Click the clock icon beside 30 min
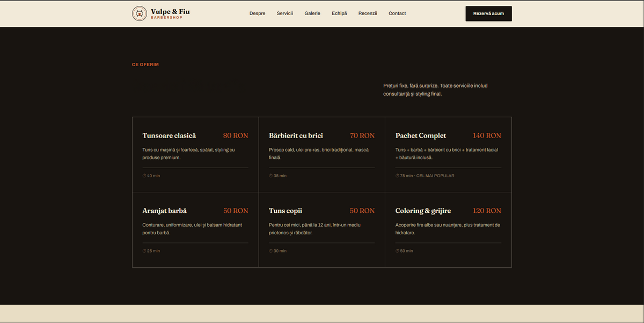This screenshot has height=323, width=644. point(271,251)
